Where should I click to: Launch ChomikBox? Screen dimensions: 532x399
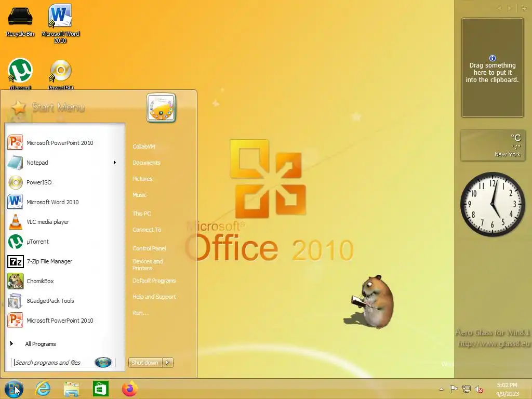click(64, 281)
